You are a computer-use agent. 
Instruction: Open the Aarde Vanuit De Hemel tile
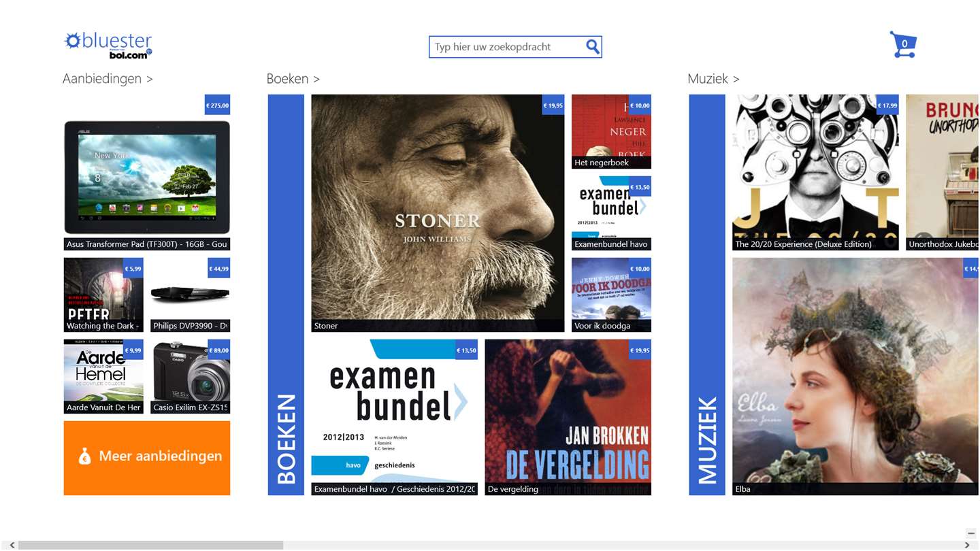coord(103,376)
